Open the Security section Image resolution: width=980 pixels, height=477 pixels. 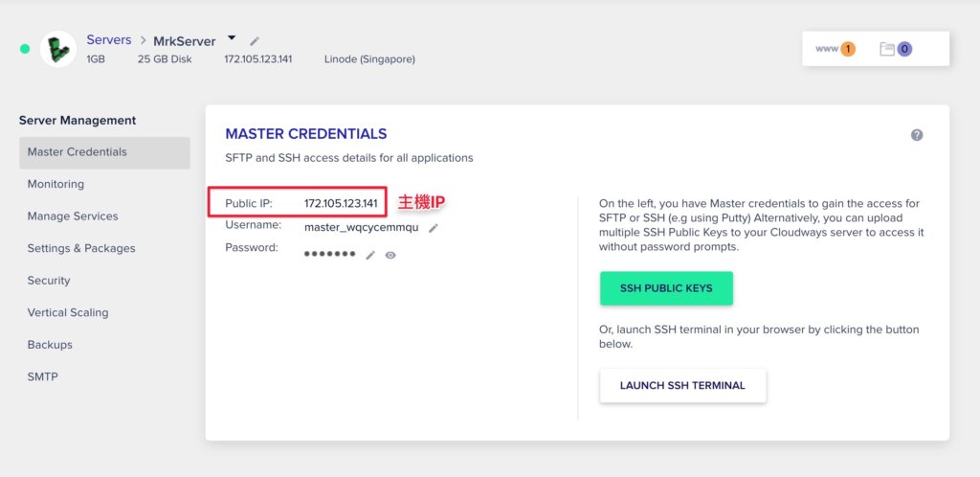(49, 281)
